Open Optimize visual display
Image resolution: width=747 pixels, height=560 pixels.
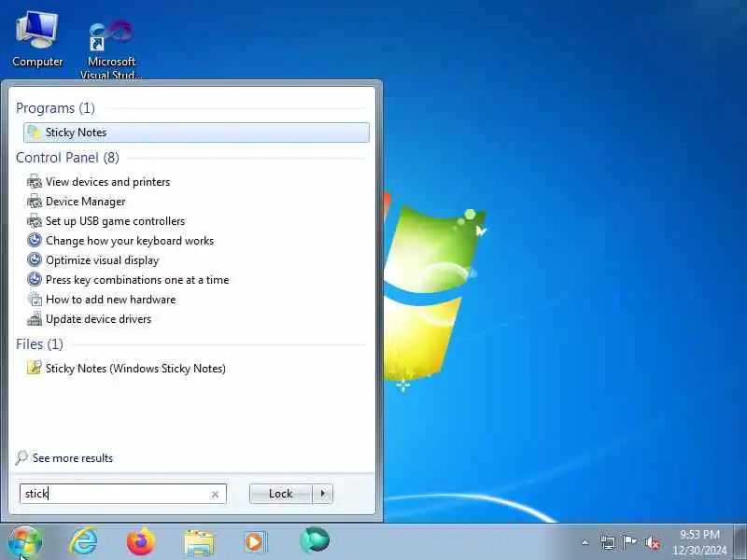(102, 260)
